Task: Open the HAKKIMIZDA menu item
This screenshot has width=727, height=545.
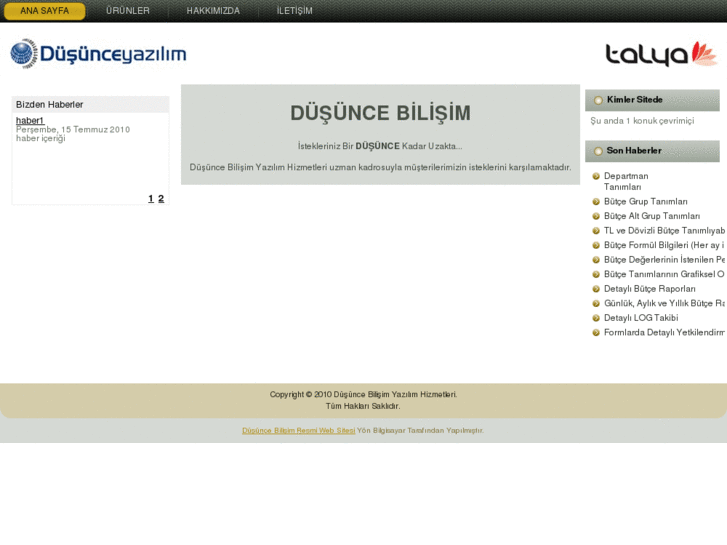Action: point(213,11)
